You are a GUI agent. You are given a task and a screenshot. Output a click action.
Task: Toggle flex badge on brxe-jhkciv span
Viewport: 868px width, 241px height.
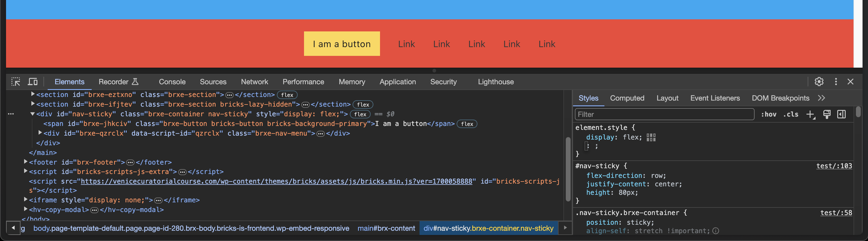click(x=467, y=124)
